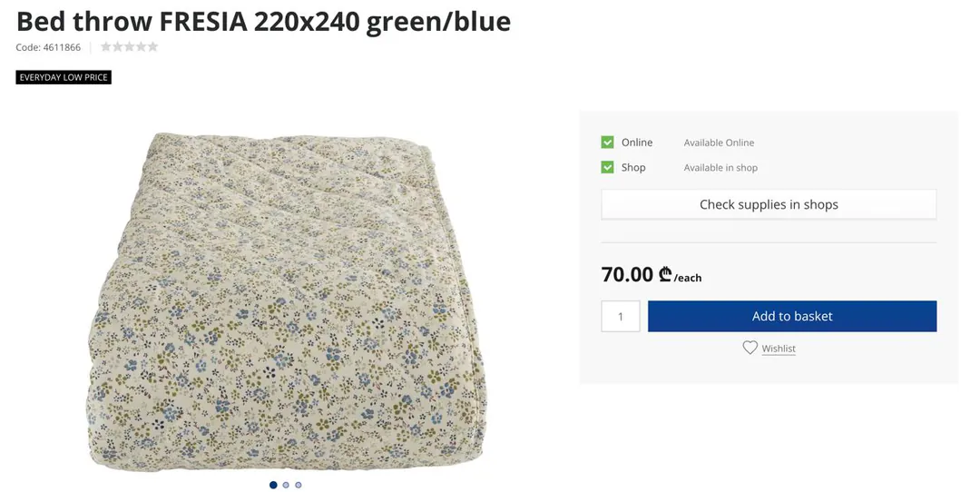The height and width of the screenshot is (492, 980).
Task: Click the green Online availability checkmark
Action: point(607,143)
